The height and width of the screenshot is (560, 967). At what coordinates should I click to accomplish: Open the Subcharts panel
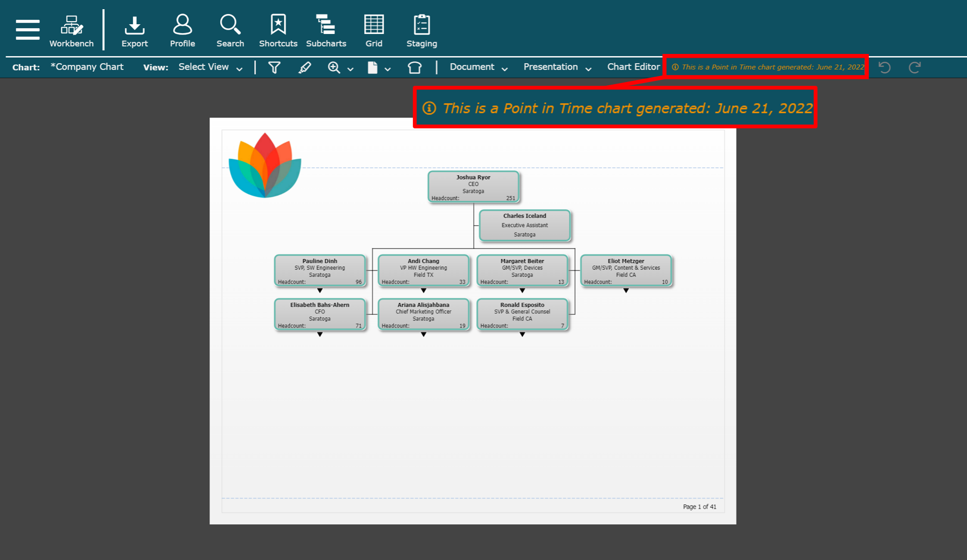[326, 31]
